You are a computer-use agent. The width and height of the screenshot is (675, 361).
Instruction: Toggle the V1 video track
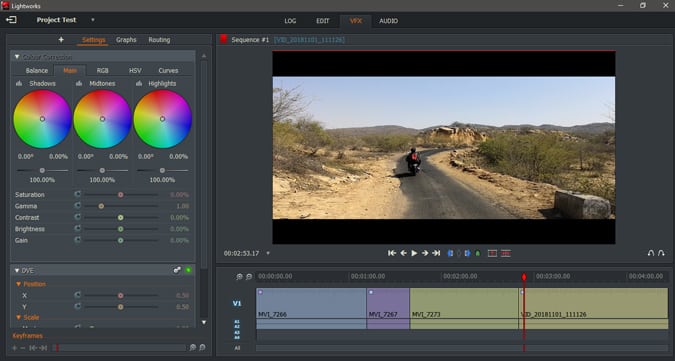tap(237, 303)
